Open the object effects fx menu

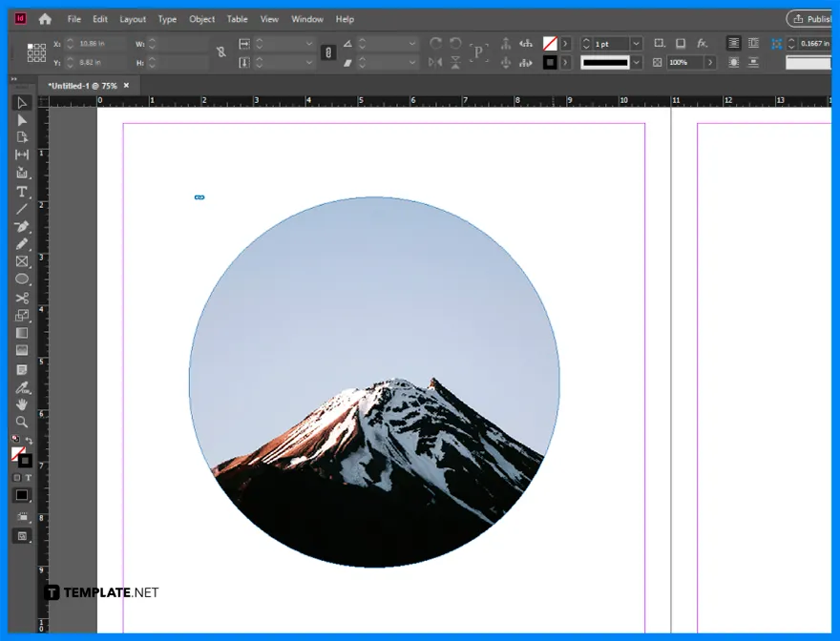(703, 43)
